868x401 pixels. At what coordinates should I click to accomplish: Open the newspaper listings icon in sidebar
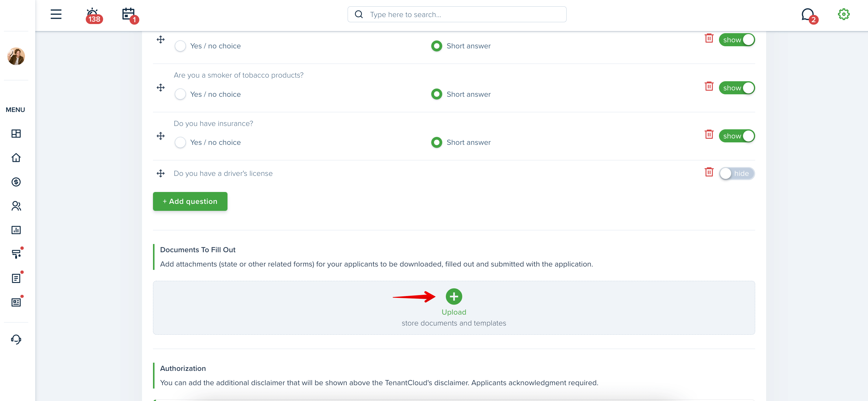pyautogui.click(x=17, y=301)
